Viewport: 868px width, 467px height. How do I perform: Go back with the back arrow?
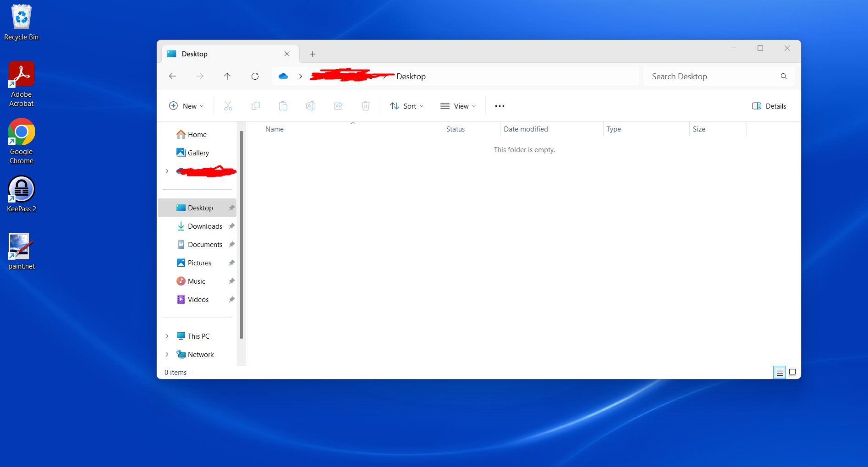(173, 76)
